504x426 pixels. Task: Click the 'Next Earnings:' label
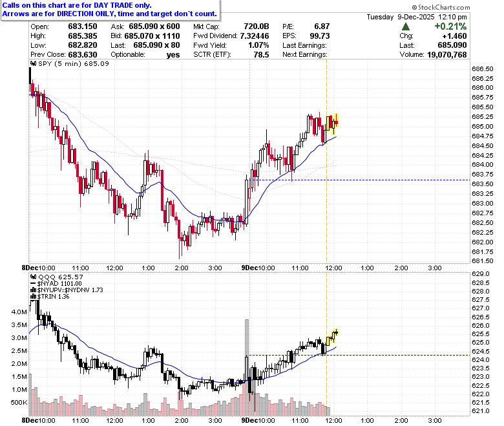tap(305, 55)
